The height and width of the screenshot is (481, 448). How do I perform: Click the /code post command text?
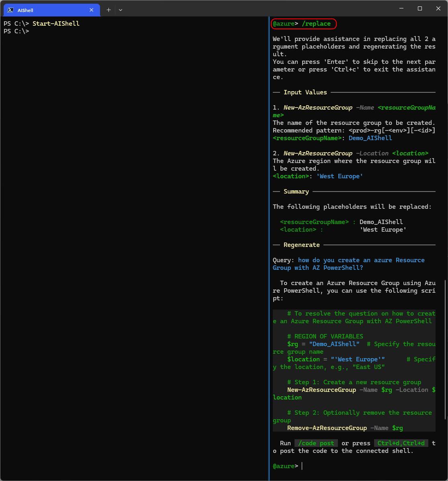click(x=316, y=443)
